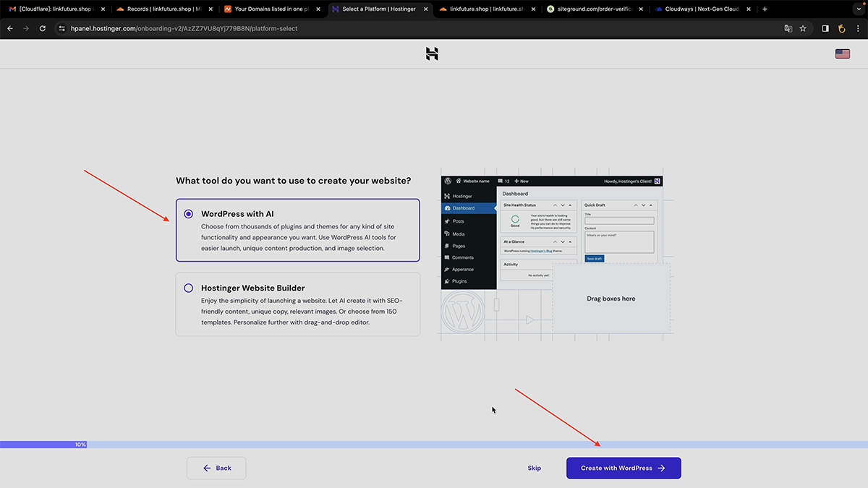
Task: Click Plugins in the preview sidebar
Action: 459,281
